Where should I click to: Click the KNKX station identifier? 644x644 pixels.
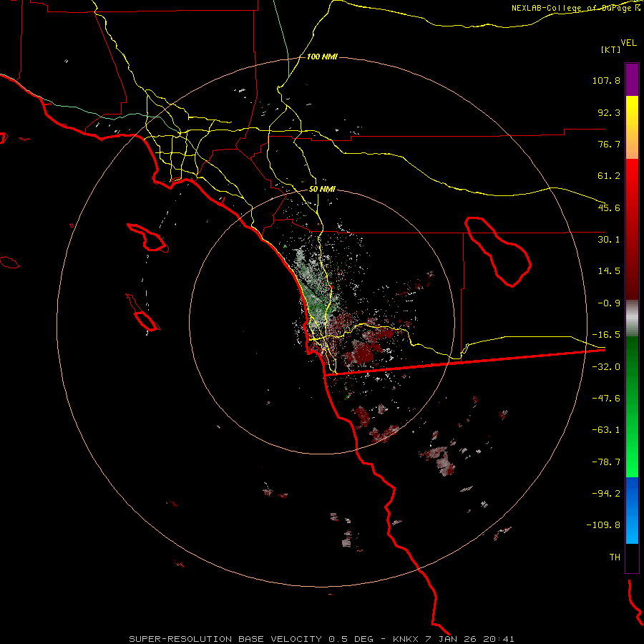point(407,639)
